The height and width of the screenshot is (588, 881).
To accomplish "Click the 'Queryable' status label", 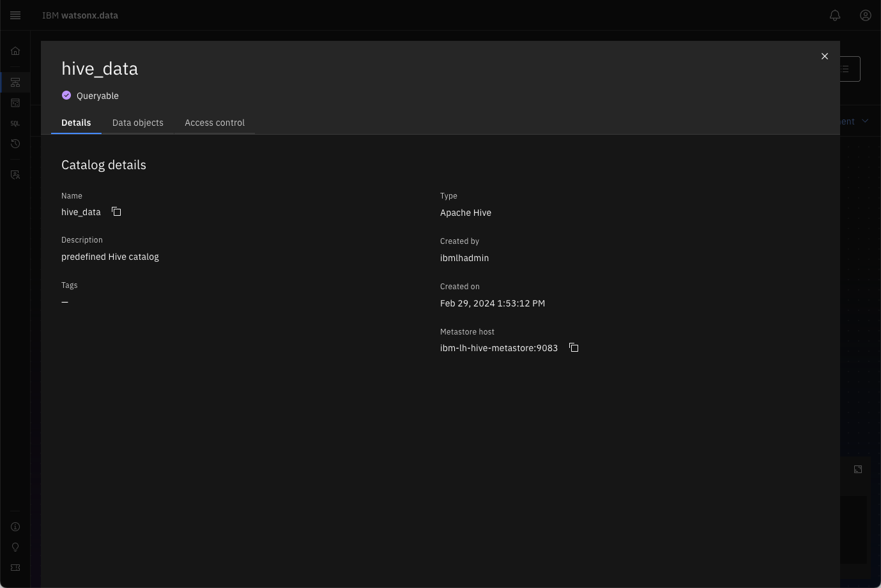I will [98, 96].
